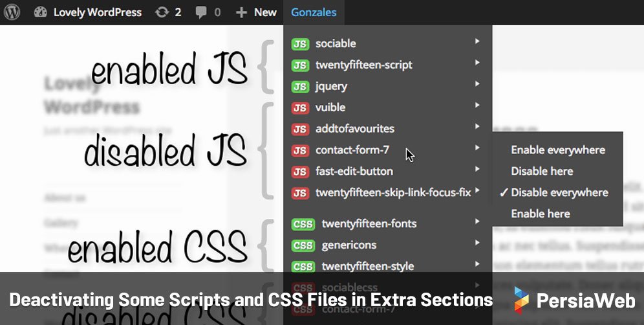Screen dimensions: 644x325
Task: Click the PersiaWeb logo
Action: click(575, 301)
